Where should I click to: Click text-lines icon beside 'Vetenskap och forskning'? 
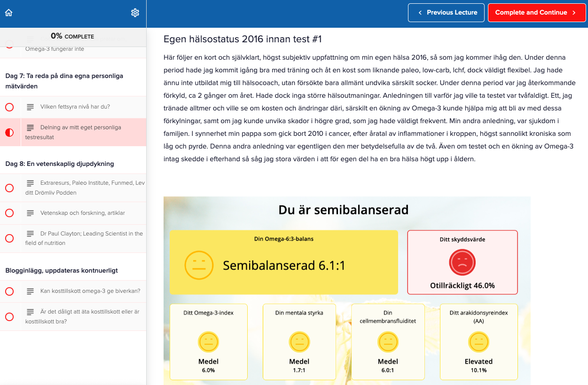click(x=31, y=213)
